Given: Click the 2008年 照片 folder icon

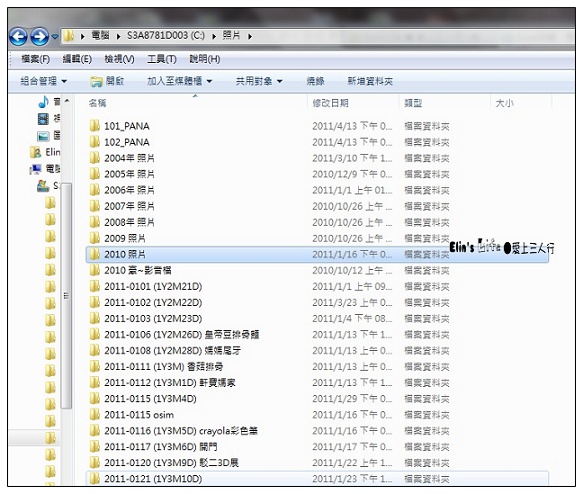Looking at the screenshot, I should 95,222.
